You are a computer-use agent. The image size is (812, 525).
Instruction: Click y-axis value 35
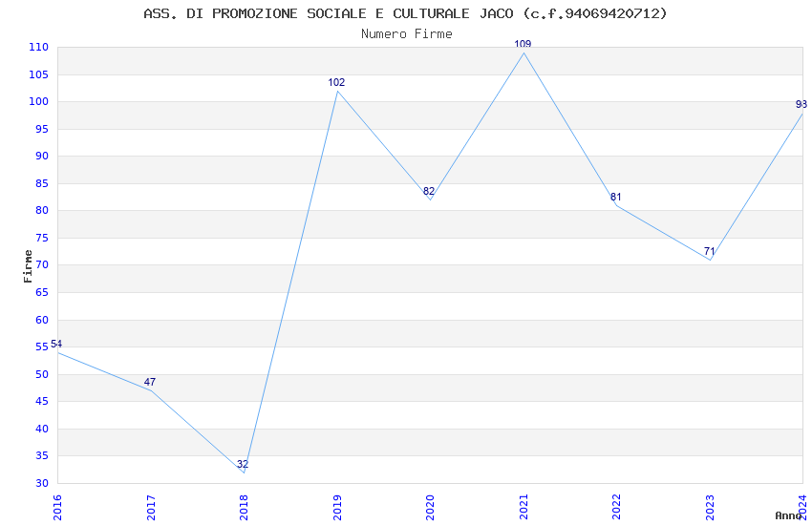(41, 456)
